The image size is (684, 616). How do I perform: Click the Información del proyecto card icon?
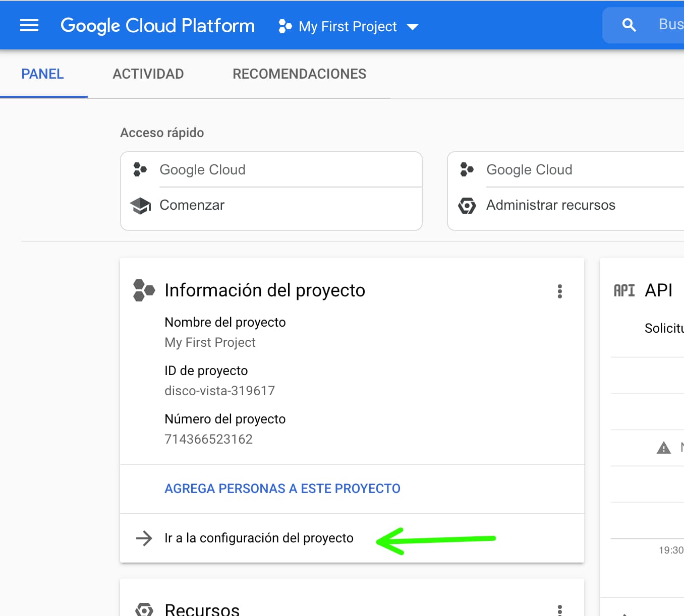[x=144, y=290]
